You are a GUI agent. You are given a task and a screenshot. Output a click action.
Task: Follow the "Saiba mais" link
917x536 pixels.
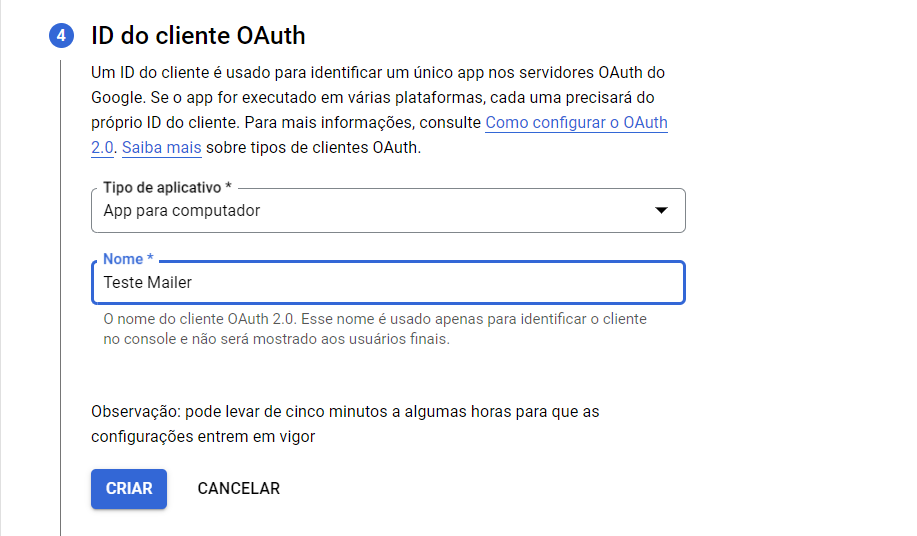(x=162, y=148)
